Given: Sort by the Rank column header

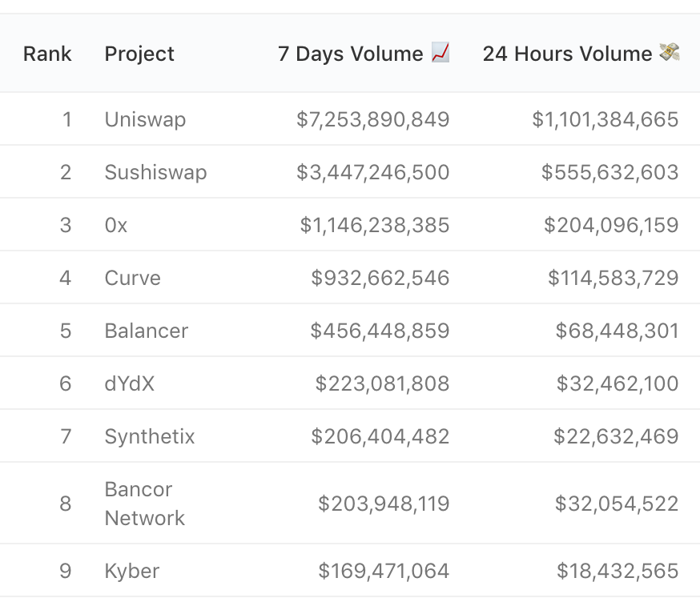Looking at the screenshot, I should pyautogui.click(x=47, y=54).
